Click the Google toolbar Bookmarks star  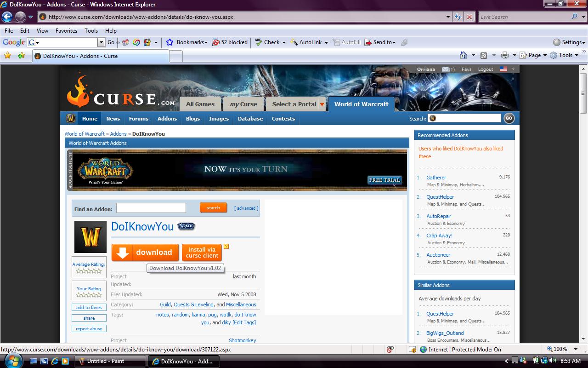click(170, 42)
